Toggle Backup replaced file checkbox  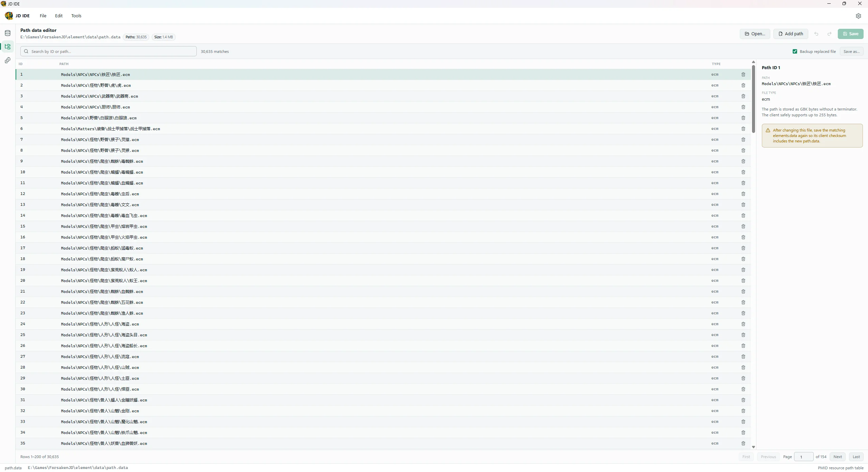[795, 52]
